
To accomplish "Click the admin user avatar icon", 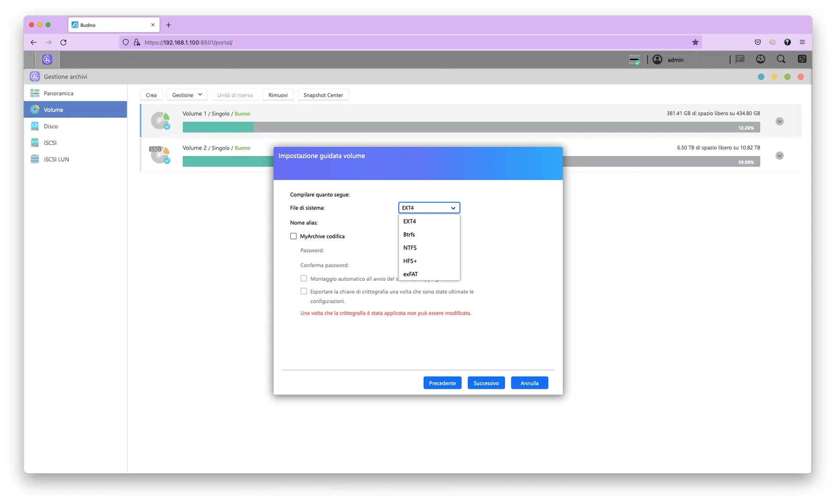I will [657, 59].
